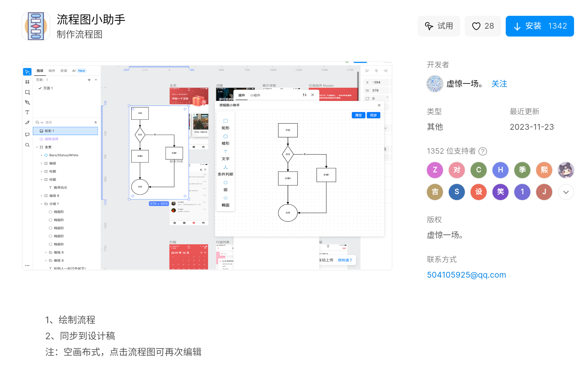Viewport: 588px width, 370px height.
Task: Click the purple Z supporter avatar
Action: 435,170
